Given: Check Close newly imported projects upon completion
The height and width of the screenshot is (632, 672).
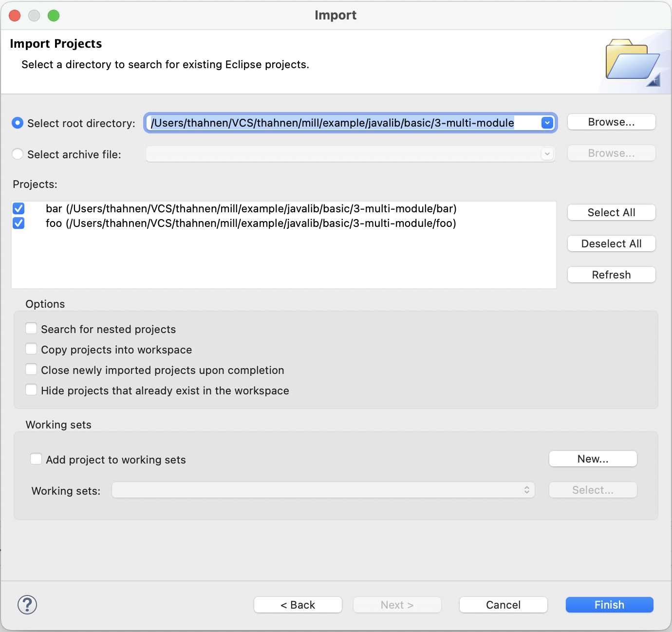Looking at the screenshot, I should point(31,369).
